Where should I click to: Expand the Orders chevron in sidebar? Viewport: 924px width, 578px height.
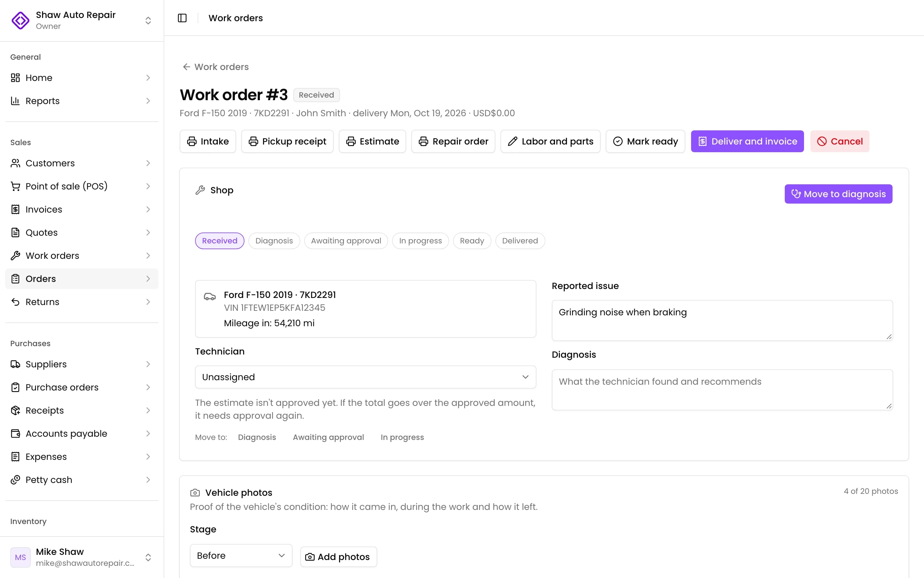tap(148, 279)
